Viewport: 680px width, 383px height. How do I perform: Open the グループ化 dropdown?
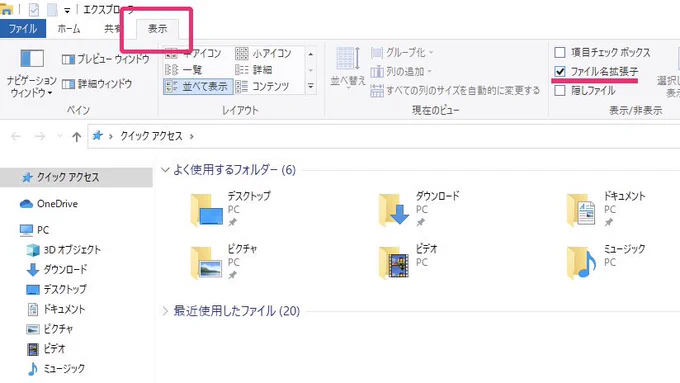(402, 53)
